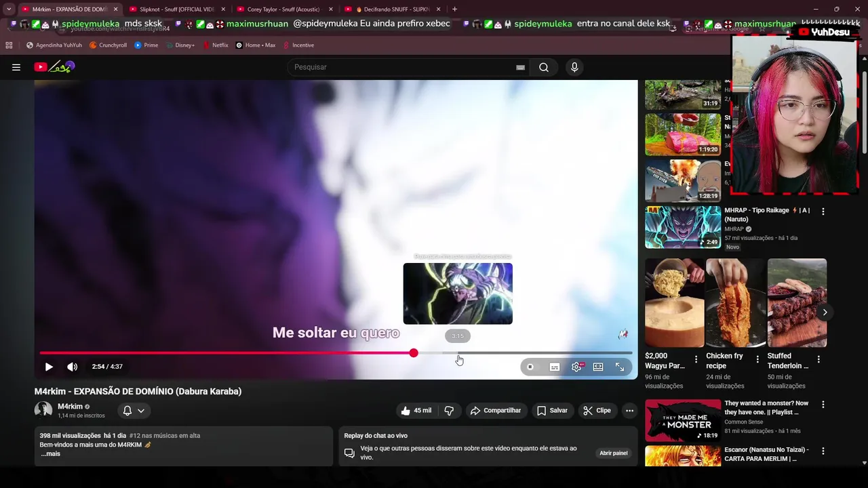The width and height of the screenshot is (868, 488).
Task: Open They wanted a monster playlist thumbnail
Action: click(683, 420)
